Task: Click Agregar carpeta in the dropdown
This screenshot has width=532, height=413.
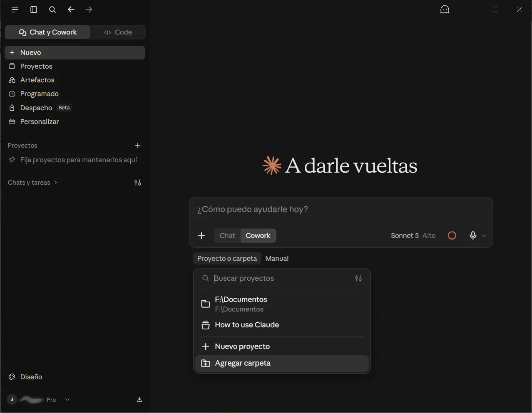Action: coord(282,363)
